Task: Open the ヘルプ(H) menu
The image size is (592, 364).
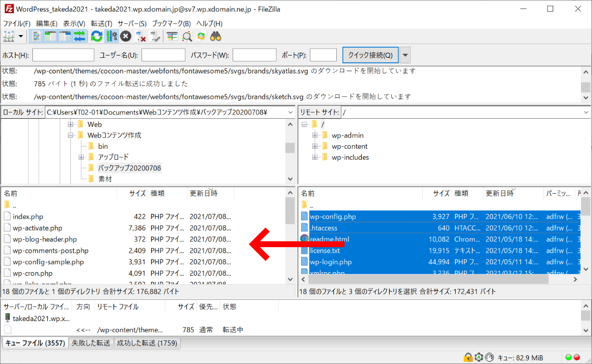Action: (209, 24)
